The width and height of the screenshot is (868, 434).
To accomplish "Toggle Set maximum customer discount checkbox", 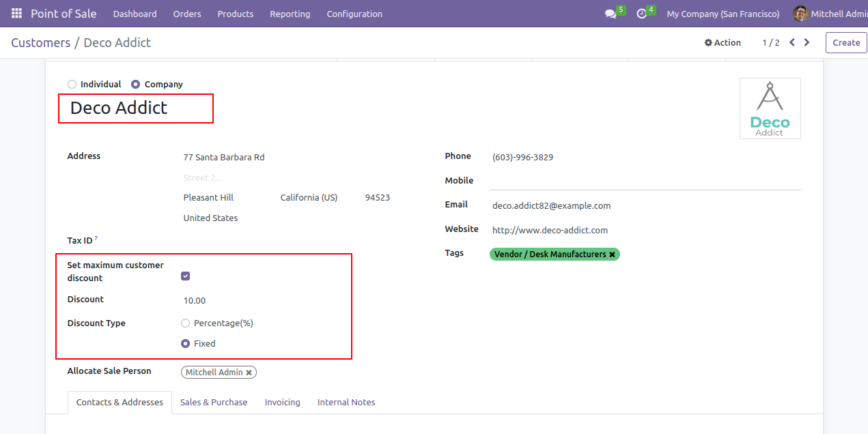I will pos(185,276).
